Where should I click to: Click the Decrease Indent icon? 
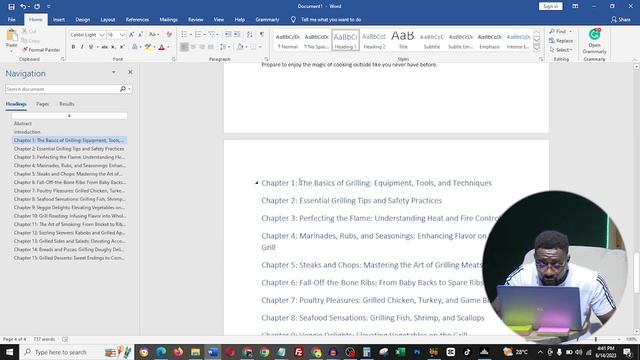click(x=228, y=34)
